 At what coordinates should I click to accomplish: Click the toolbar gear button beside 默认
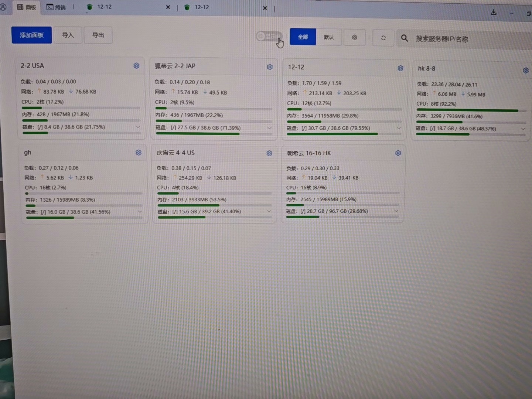coord(355,37)
